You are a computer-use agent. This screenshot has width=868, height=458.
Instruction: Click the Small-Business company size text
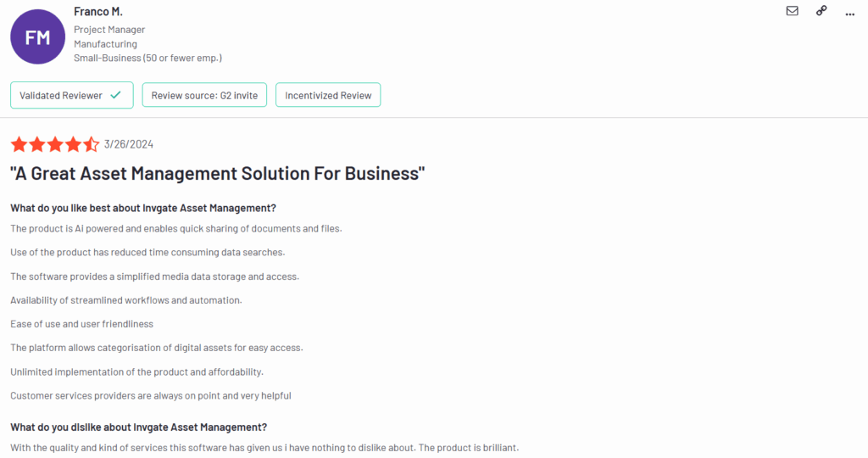click(147, 58)
